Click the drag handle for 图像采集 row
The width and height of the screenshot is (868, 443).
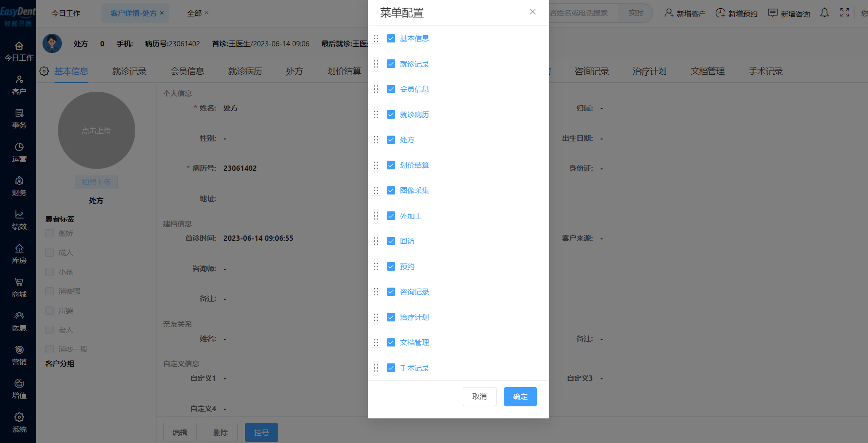pyautogui.click(x=376, y=190)
